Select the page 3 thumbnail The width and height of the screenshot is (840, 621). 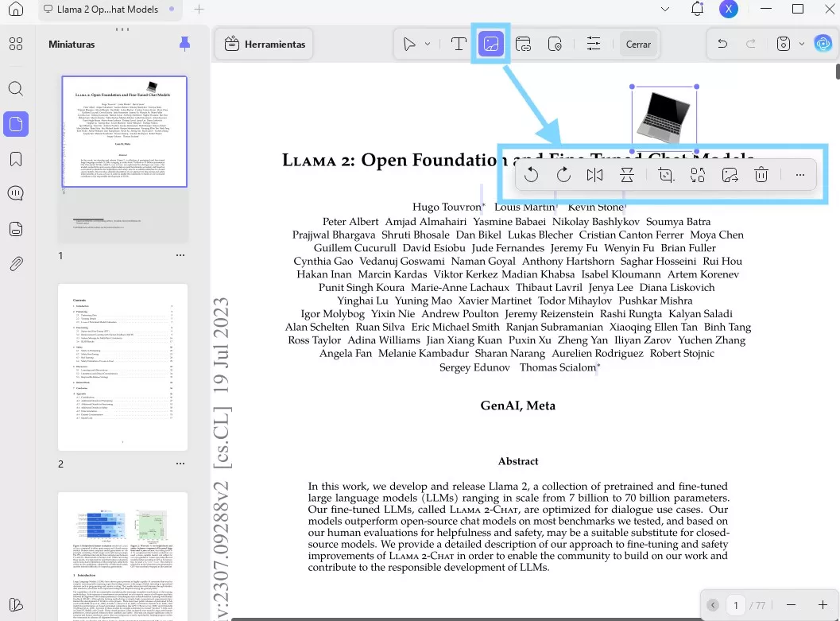pos(122,556)
